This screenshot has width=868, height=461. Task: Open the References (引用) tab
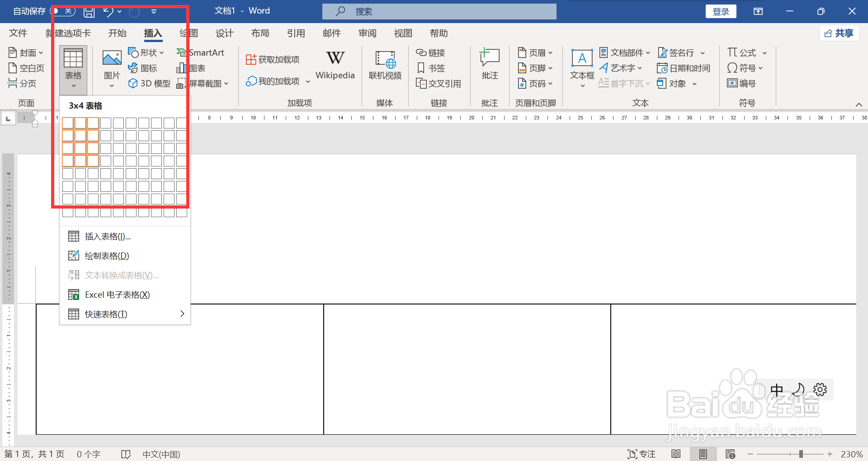pyautogui.click(x=296, y=33)
